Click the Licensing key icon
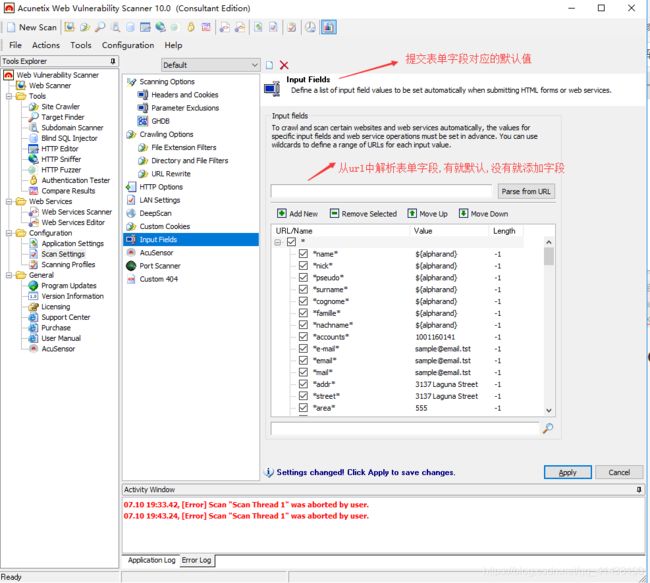This screenshot has height=583, width=650. click(34, 307)
